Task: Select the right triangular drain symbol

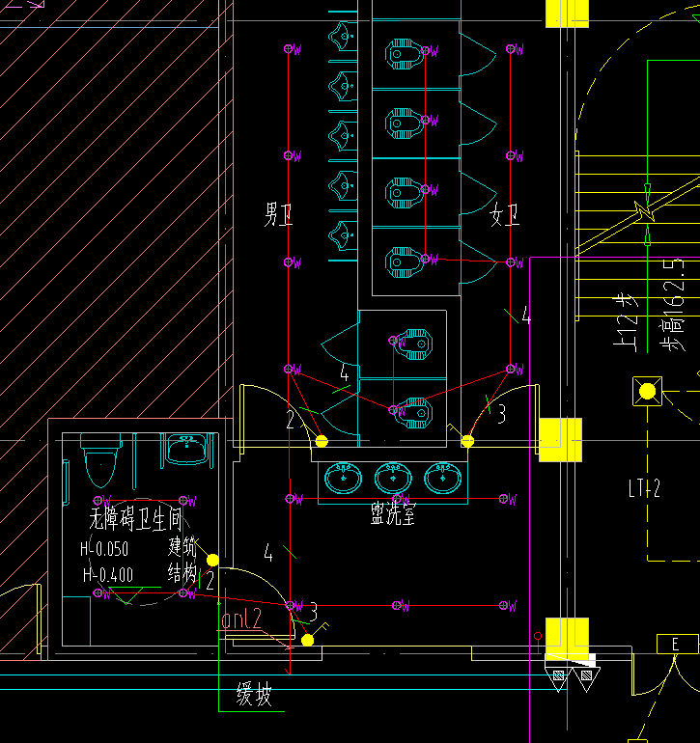Action: pyautogui.click(x=587, y=677)
